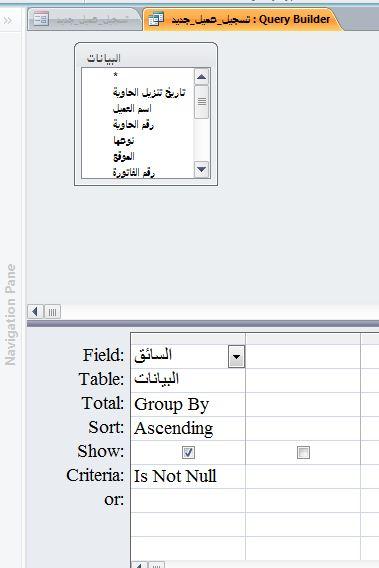Select رقم الحاوية field in the list

coord(133,125)
